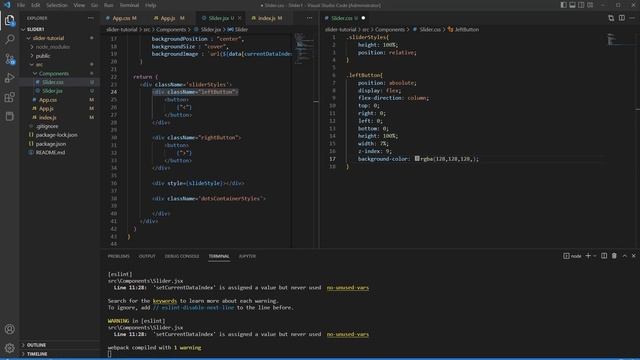Open Explorer panel more actions ellipsis
This screenshot has height=360, width=640.
pos(91,18)
